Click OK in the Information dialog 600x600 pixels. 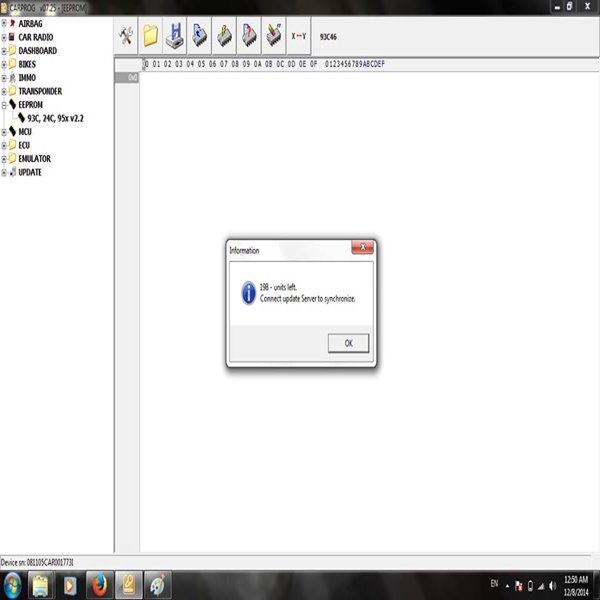348,343
